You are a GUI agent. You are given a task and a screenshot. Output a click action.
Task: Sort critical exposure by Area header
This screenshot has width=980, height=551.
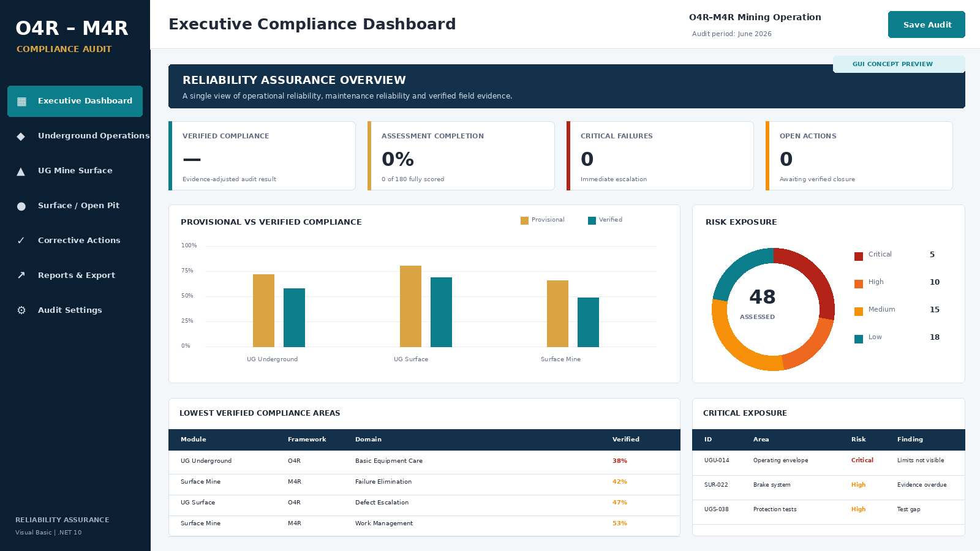coord(761,440)
